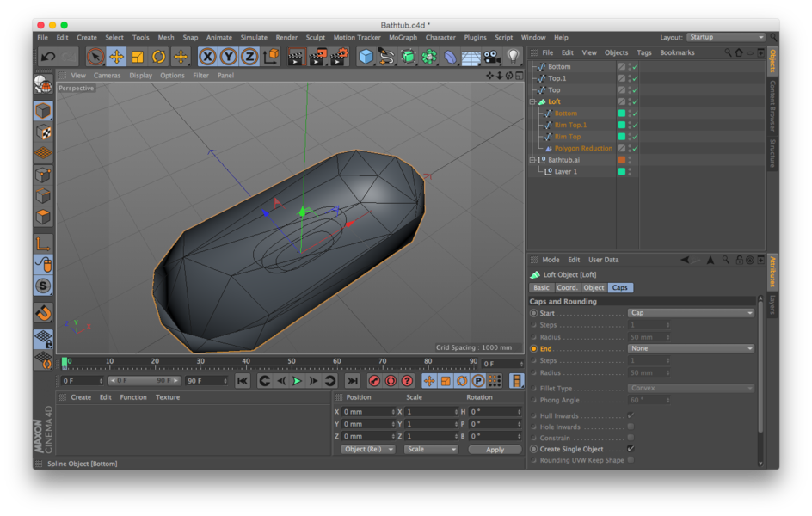The image size is (812, 516).
Task: Toggle Create Single Object checkbox
Action: pyautogui.click(x=631, y=449)
